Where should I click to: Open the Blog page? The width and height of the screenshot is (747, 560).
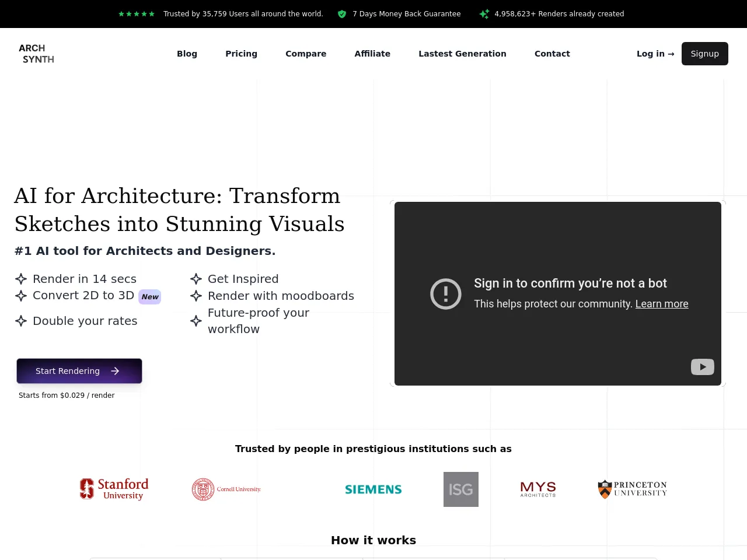(187, 54)
